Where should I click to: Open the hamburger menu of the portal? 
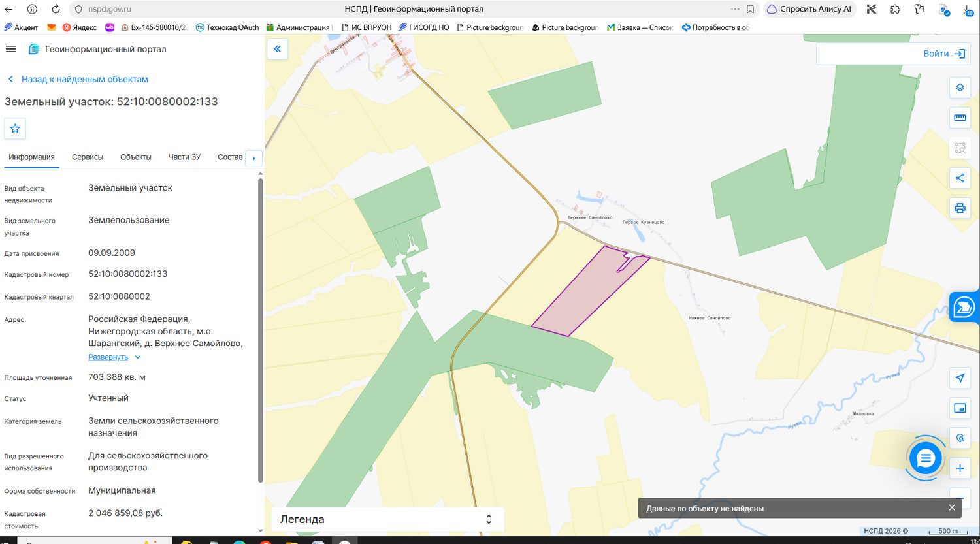[10, 50]
